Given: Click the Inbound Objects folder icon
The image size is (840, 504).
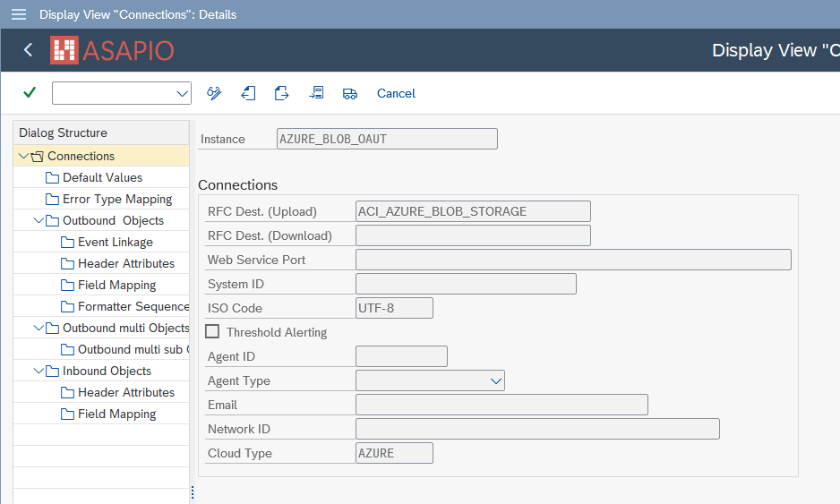Looking at the screenshot, I should pyautogui.click(x=52, y=371).
